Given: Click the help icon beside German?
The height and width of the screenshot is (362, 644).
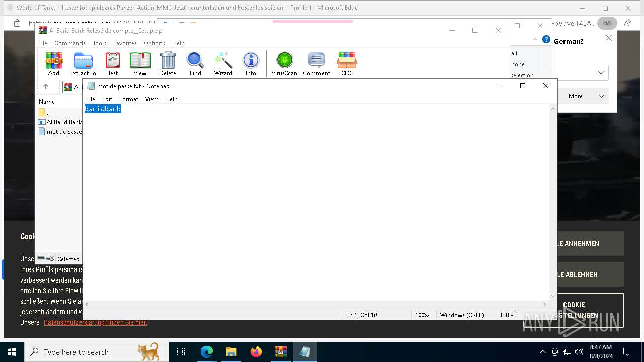Looking at the screenshot, I should coord(546,39).
